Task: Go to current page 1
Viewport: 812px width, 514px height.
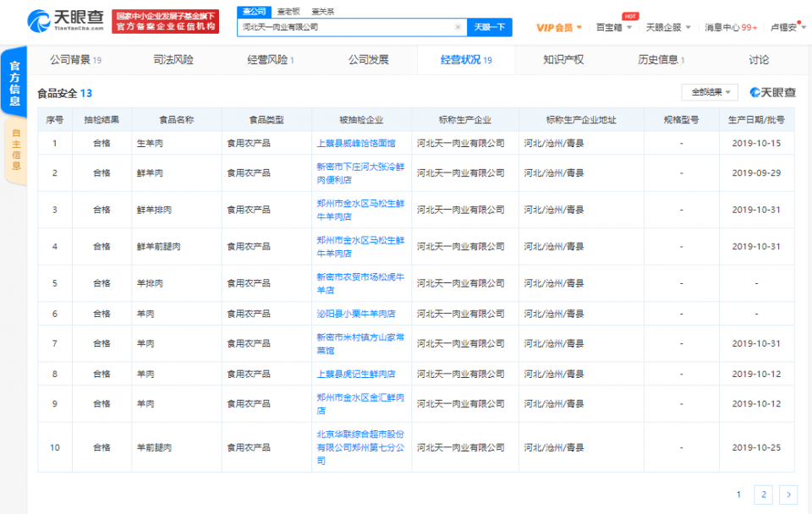Action: pyautogui.click(x=738, y=495)
